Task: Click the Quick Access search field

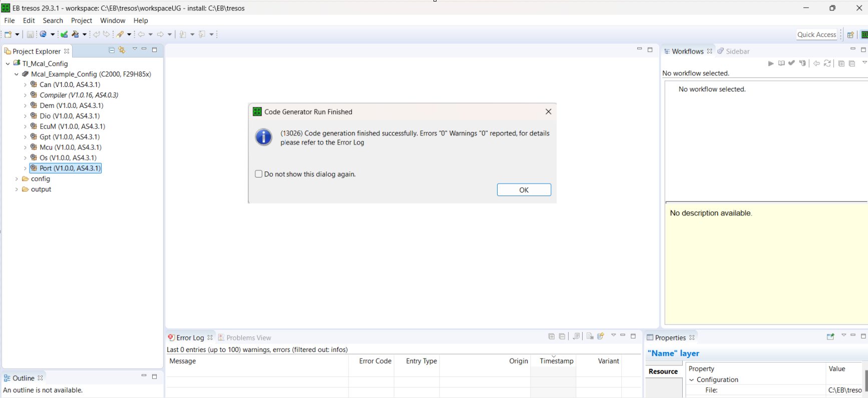Action: (816, 34)
